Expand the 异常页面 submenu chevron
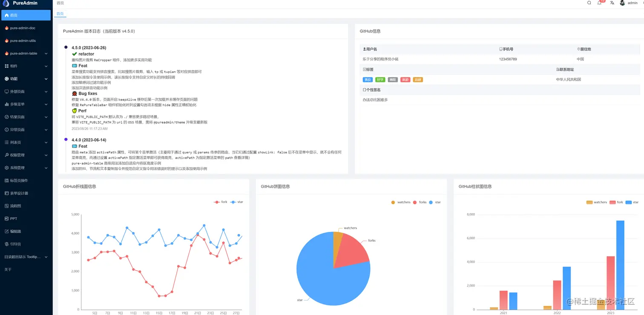 click(46, 130)
